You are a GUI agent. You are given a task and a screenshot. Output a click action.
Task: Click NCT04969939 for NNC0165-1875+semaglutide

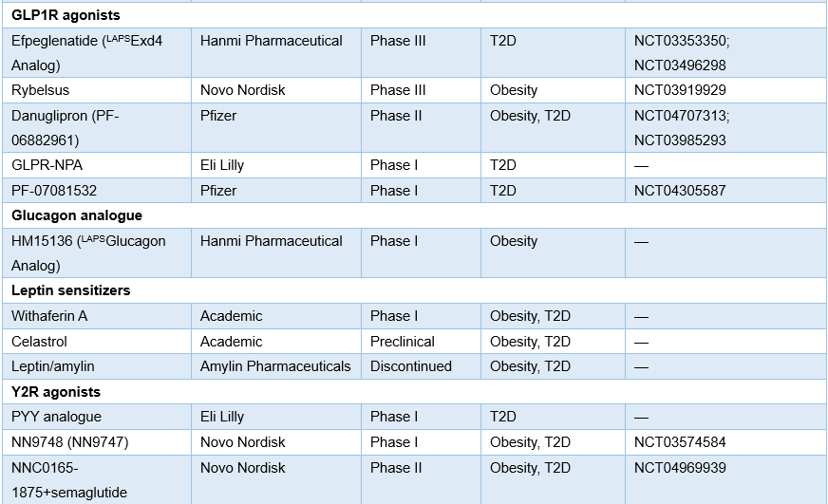pos(680,468)
